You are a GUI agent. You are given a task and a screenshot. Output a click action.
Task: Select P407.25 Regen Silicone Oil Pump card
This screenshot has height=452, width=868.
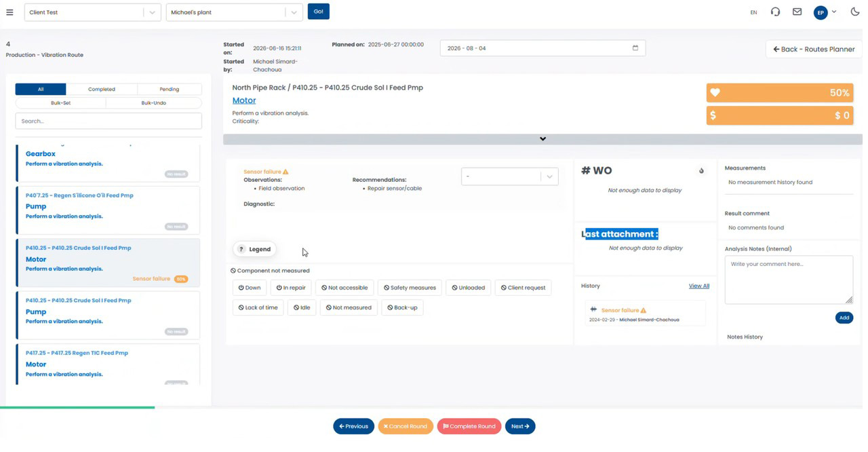(x=108, y=210)
